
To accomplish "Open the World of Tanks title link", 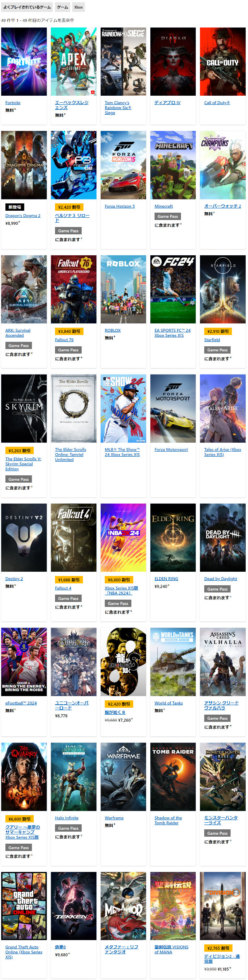I will pyautogui.click(x=169, y=703).
